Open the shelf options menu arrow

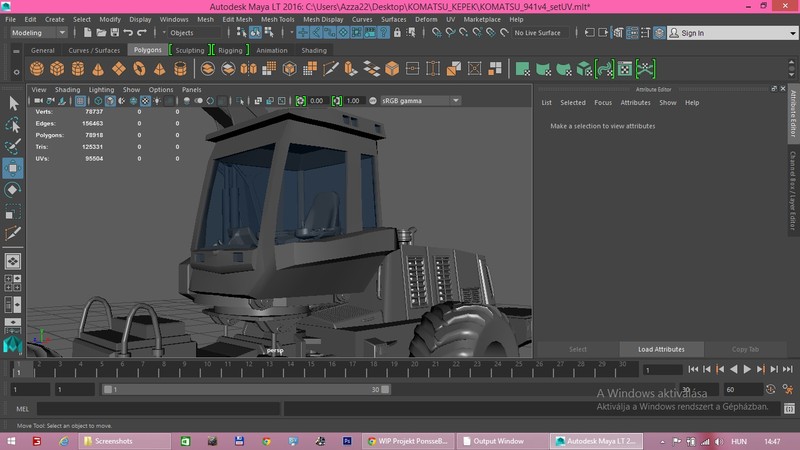(x=16, y=72)
